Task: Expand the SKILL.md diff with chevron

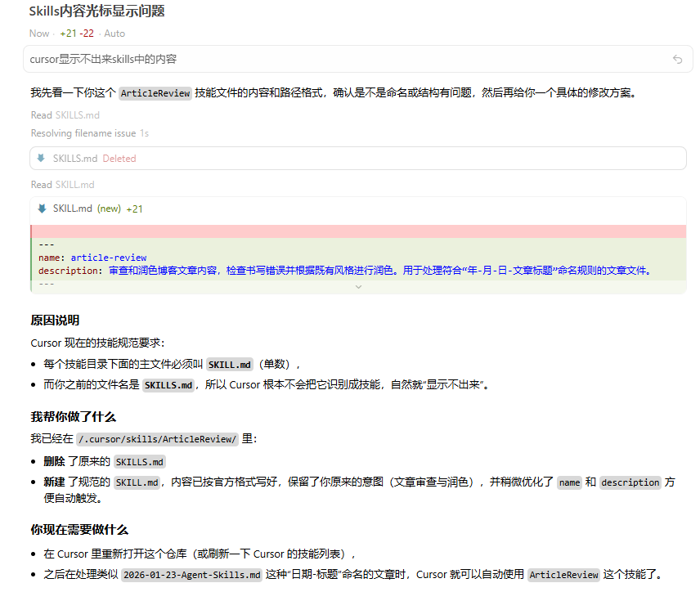Action: 357,287
